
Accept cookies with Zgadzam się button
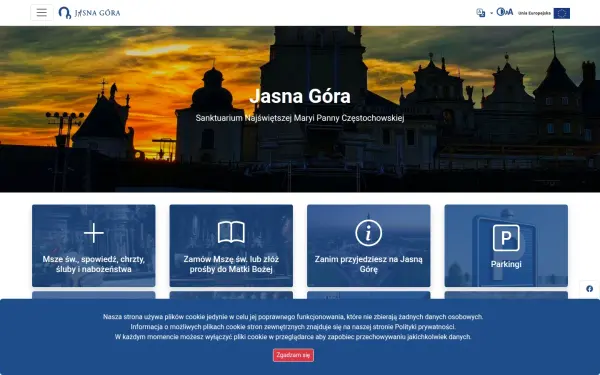(x=293, y=355)
